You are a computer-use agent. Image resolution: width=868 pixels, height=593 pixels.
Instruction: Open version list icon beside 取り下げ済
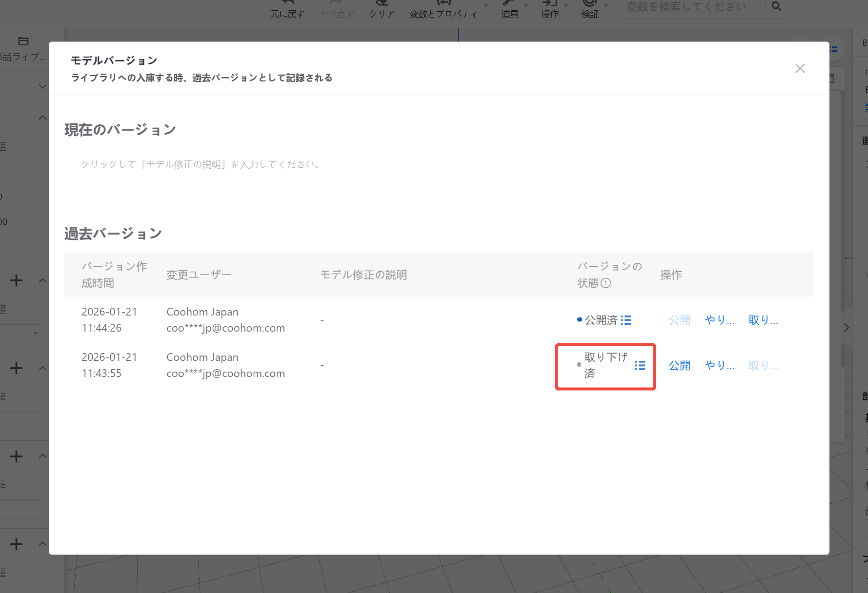pyautogui.click(x=640, y=365)
